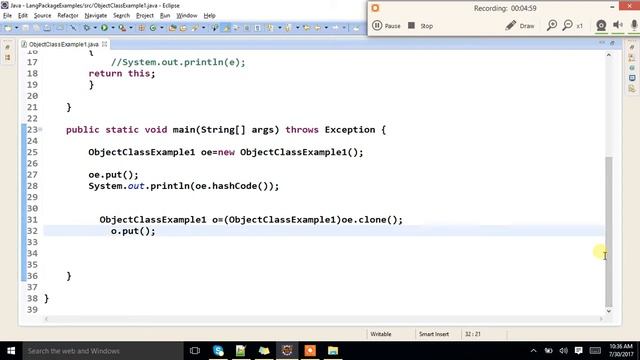The width and height of the screenshot is (640, 360).
Task: Open the Window menu
Action: coord(187,16)
